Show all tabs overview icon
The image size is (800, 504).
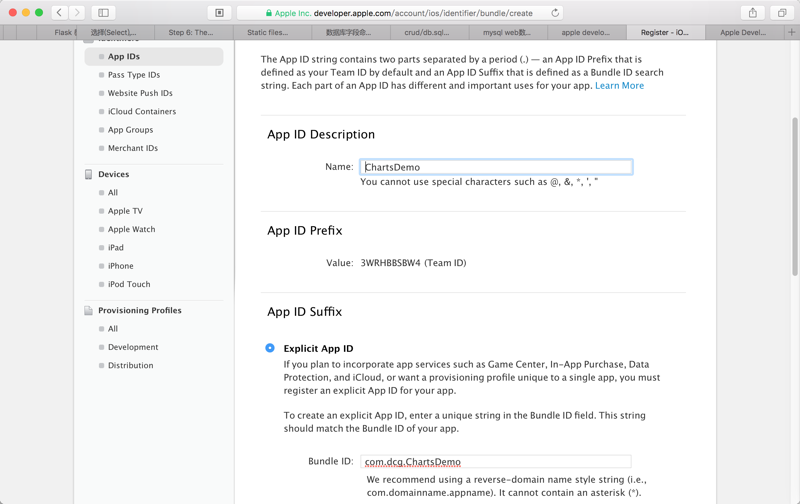[x=782, y=13]
